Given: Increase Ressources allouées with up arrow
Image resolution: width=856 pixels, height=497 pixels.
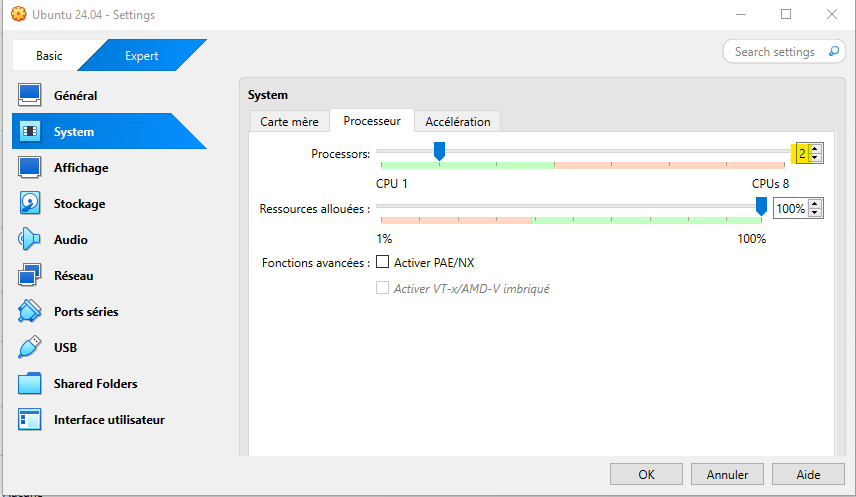Looking at the screenshot, I should point(816,204).
